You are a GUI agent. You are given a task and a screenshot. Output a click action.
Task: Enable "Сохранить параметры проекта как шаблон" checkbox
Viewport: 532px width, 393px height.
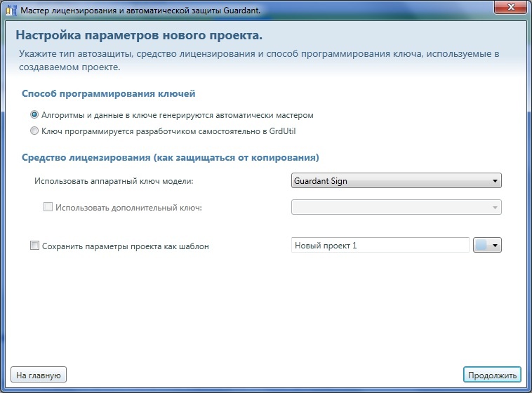click(x=34, y=246)
